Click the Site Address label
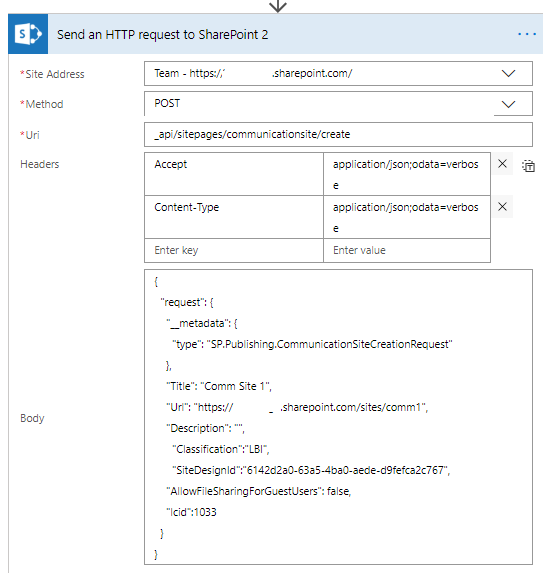543x573 pixels. click(x=52, y=74)
